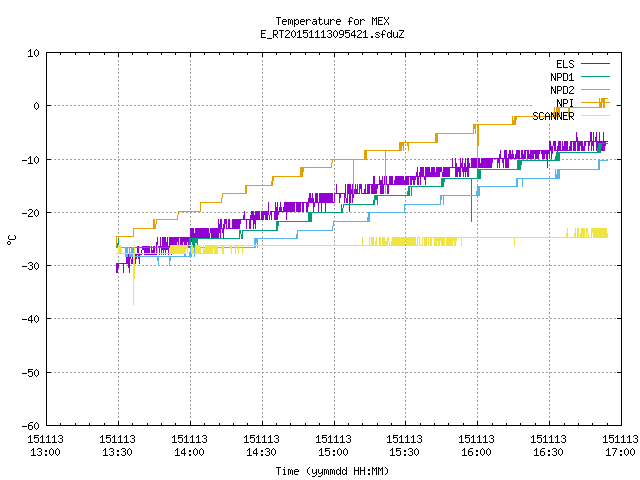Click the y-axis label -50
The height and width of the screenshot is (480, 640).
point(31,373)
